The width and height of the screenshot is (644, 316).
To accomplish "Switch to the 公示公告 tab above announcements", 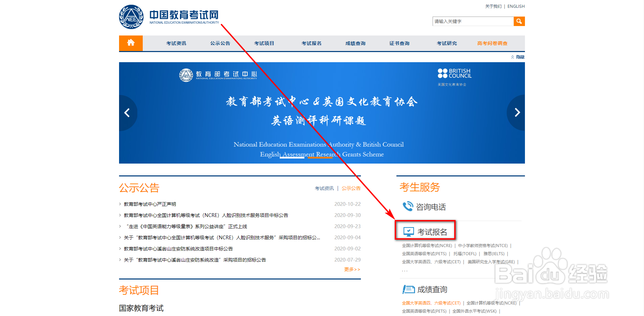I will (351, 188).
